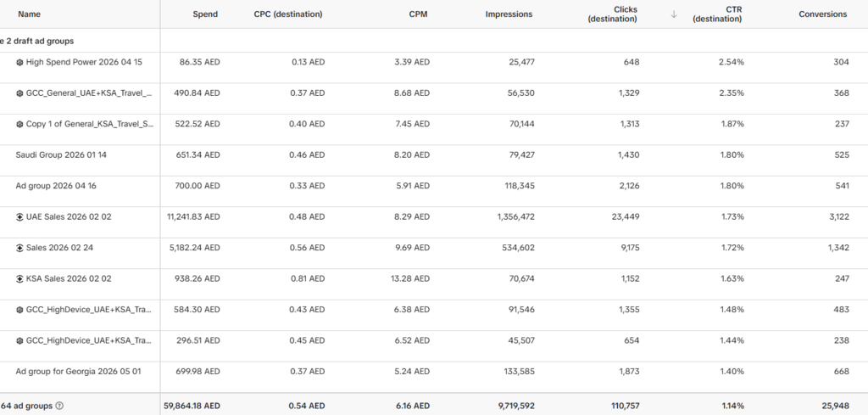Click the CPM column header

pos(419,14)
